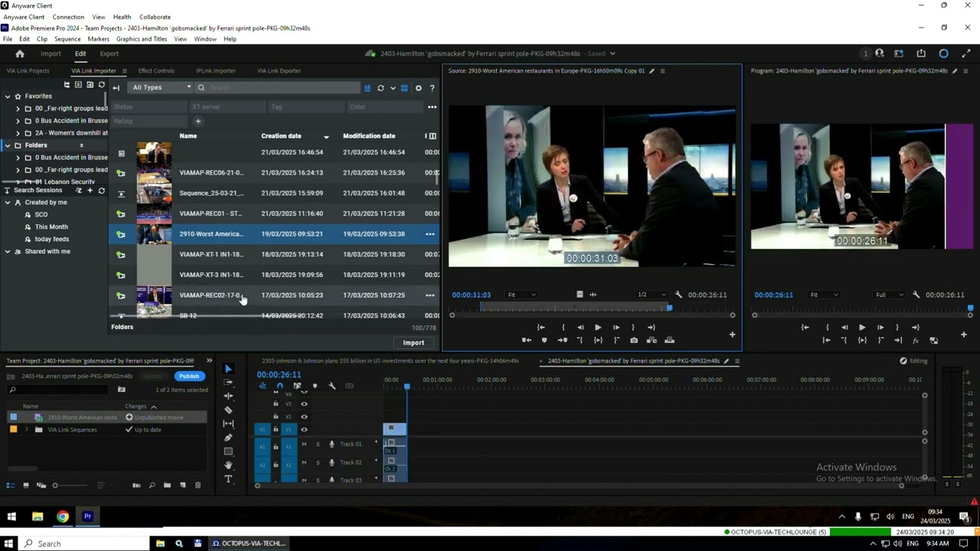The image size is (980, 551).
Task: Open Source monitor settings wrench
Action: pyautogui.click(x=678, y=295)
